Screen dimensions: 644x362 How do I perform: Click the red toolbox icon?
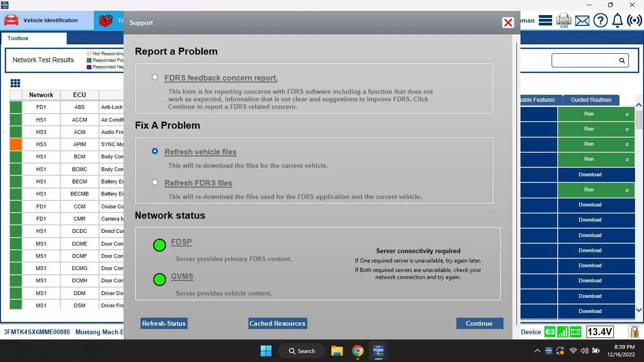[106, 20]
